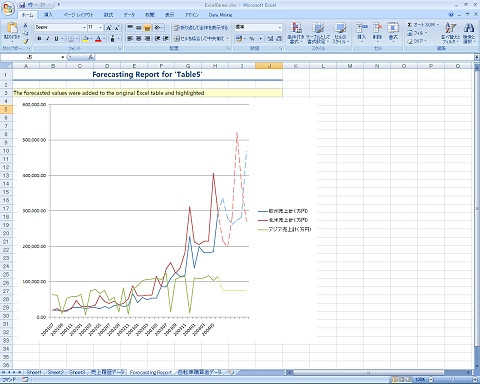Open the font name combo box

click(61, 27)
